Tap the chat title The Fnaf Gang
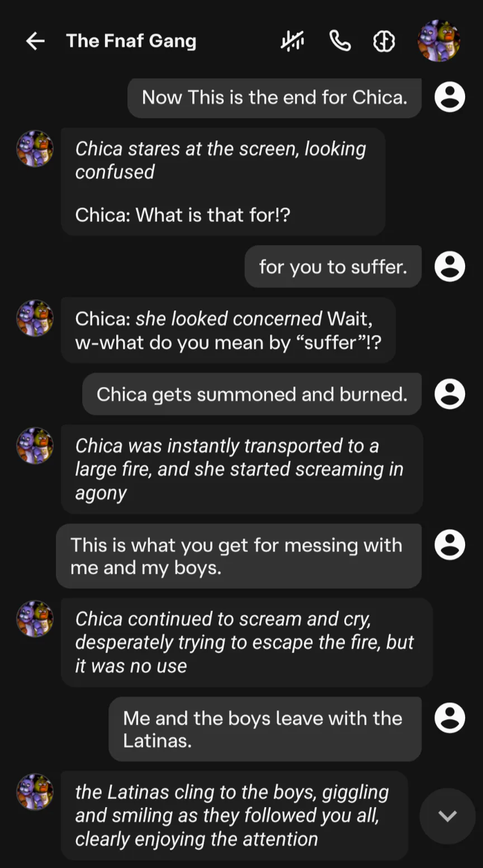This screenshot has height=868, width=483. coord(131,41)
